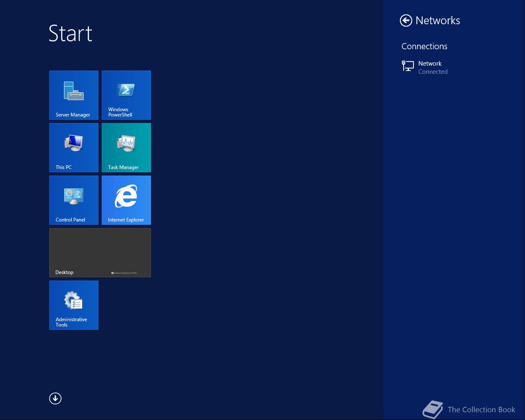The height and width of the screenshot is (420, 525).
Task: Open the Server Manager tile
Action: coord(74,95)
